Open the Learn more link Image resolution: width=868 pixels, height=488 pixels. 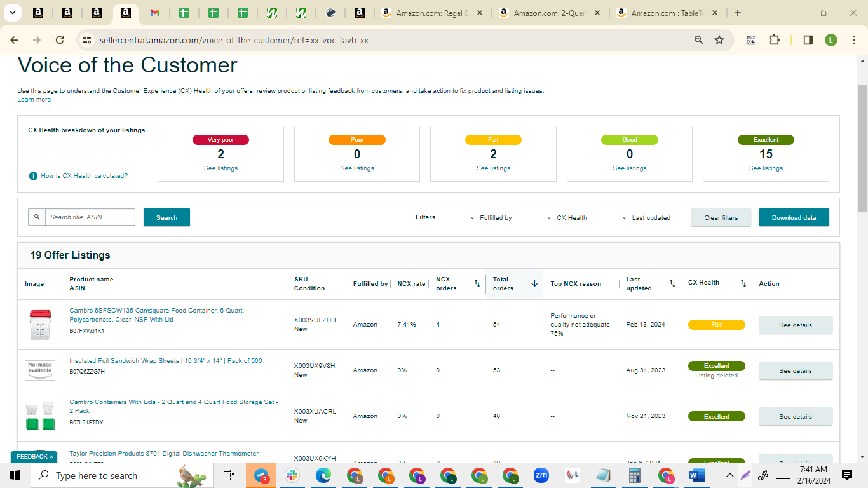point(34,100)
